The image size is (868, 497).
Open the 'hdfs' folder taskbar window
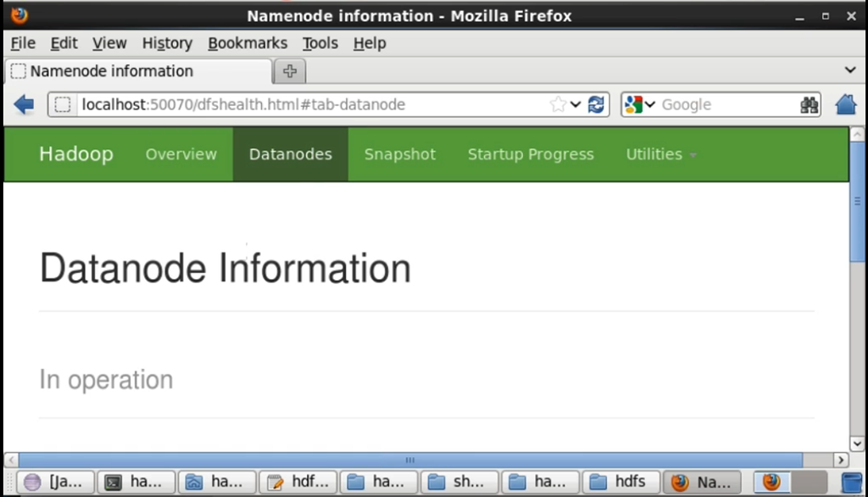tap(621, 482)
